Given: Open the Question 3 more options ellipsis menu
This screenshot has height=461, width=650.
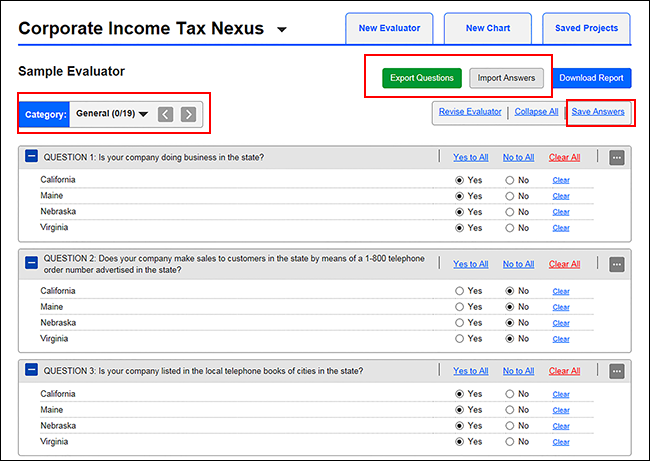Looking at the screenshot, I should 616,371.
